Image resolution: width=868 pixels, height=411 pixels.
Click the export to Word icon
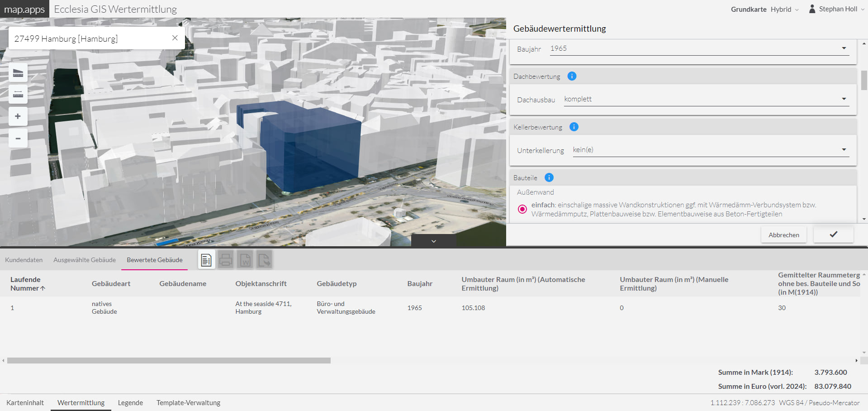(245, 259)
